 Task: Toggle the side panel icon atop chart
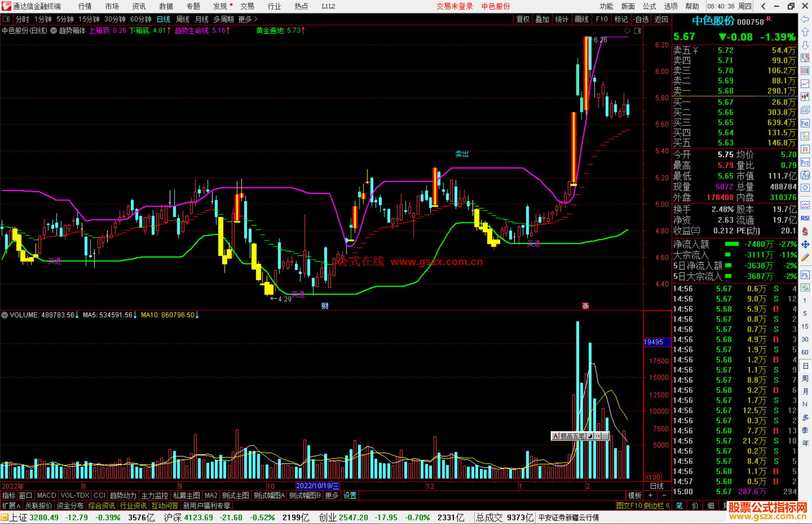tap(638, 31)
